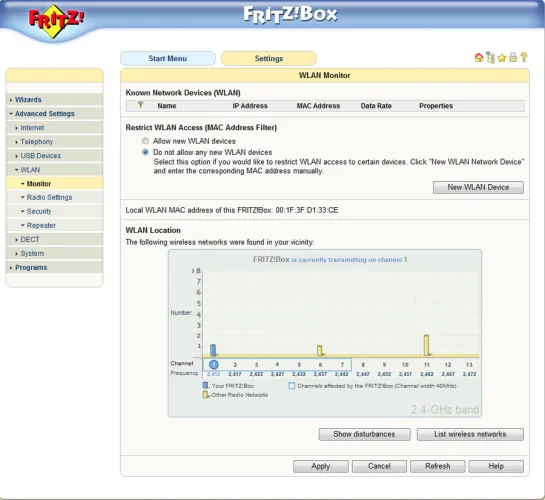Click the MAC Address column header
This screenshot has height=500, width=545.
coord(318,106)
